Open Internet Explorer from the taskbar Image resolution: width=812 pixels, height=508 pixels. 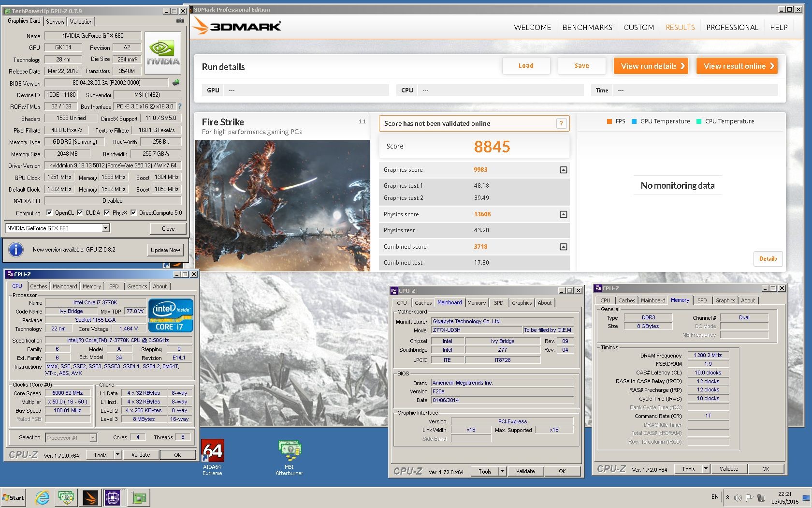[43, 497]
